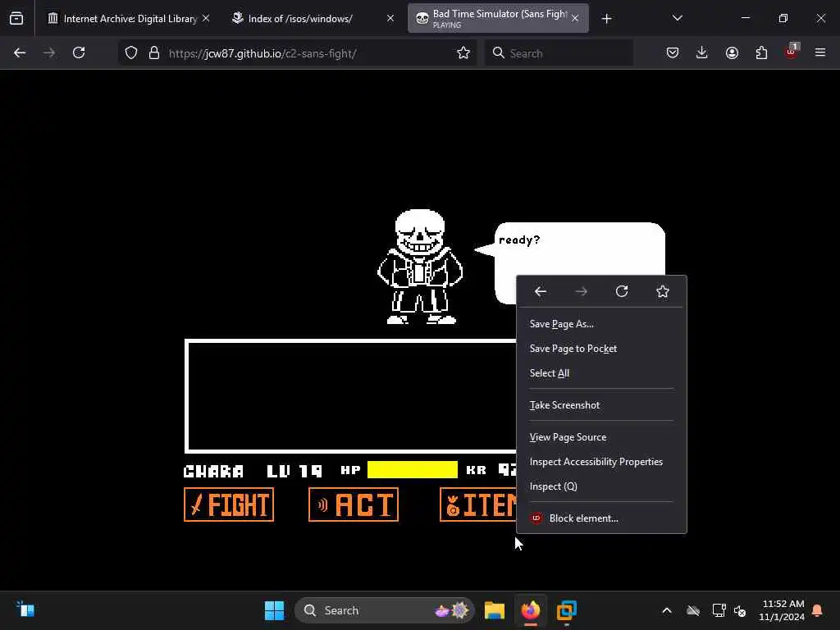
Task: Choose Inspect Accessibility Properties
Action: pos(601,462)
